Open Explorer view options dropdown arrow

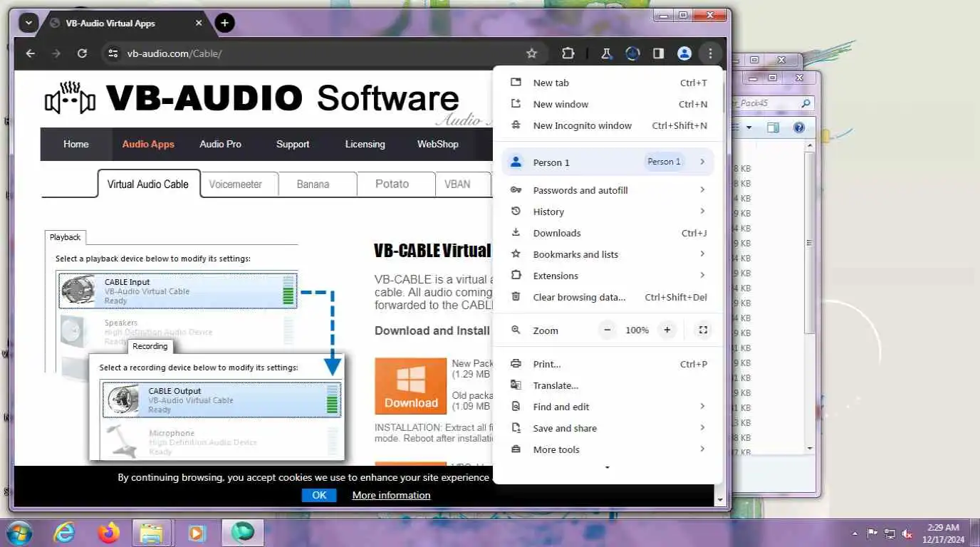[x=749, y=128]
